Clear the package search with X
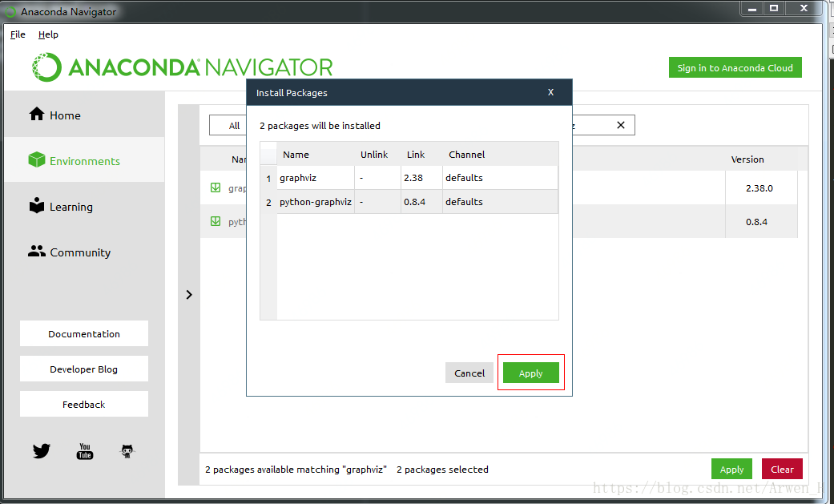 pyautogui.click(x=620, y=125)
